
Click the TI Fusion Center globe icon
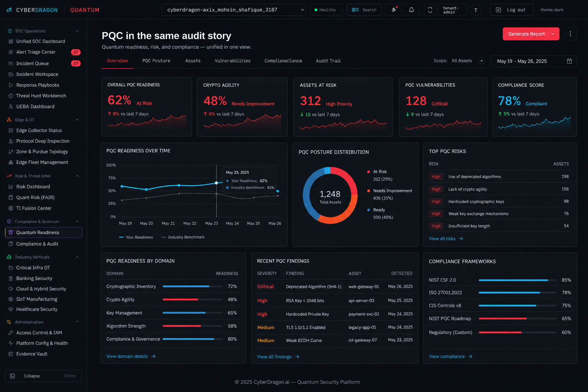coord(11,208)
